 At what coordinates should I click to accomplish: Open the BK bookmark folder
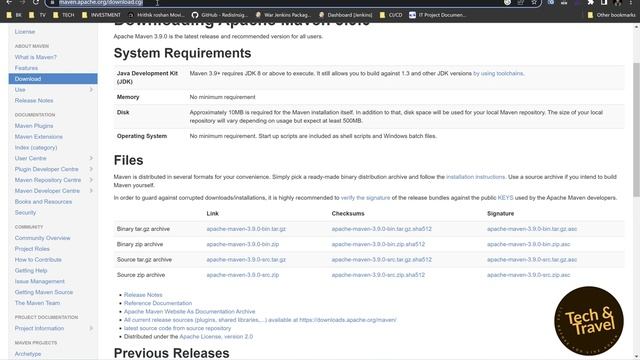(14, 15)
